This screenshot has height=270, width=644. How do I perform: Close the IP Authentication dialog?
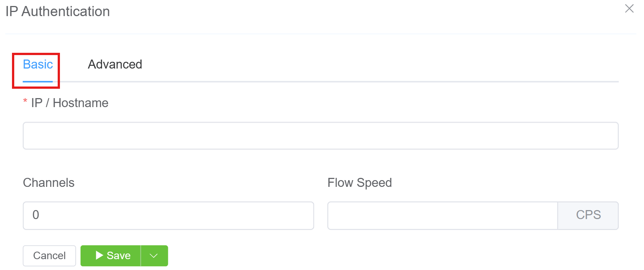pyautogui.click(x=629, y=9)
